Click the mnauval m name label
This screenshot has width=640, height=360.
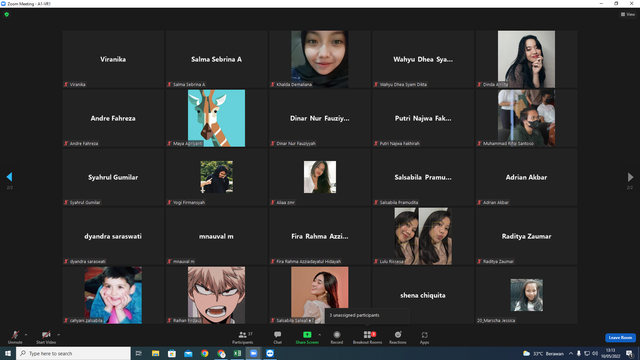(x=183, y=262)
